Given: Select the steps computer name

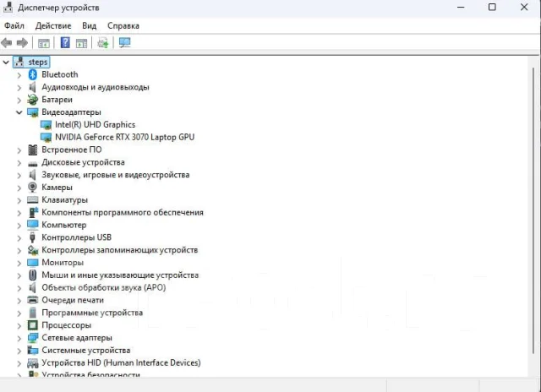Looking at the screenshot, I should coord(38,62).
